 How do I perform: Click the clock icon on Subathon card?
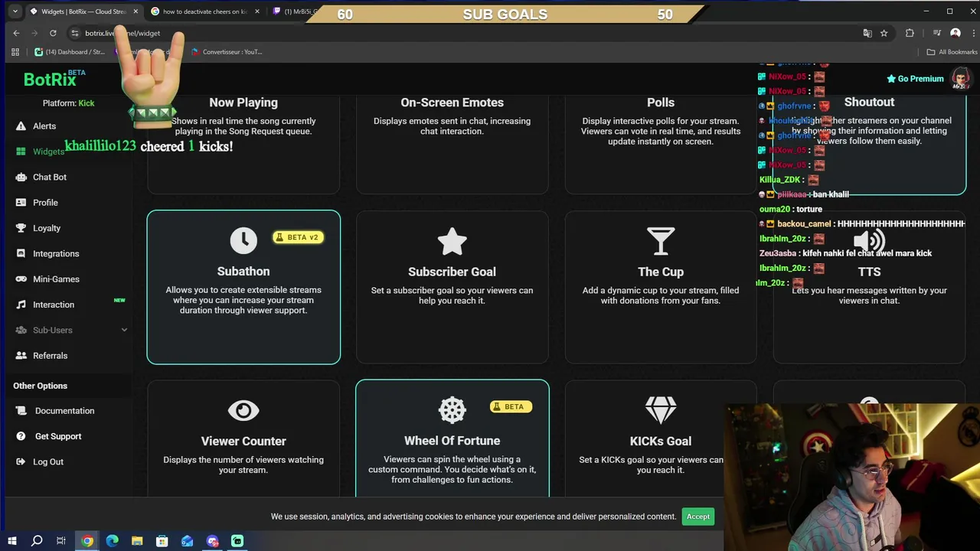[x=243, y=240]
